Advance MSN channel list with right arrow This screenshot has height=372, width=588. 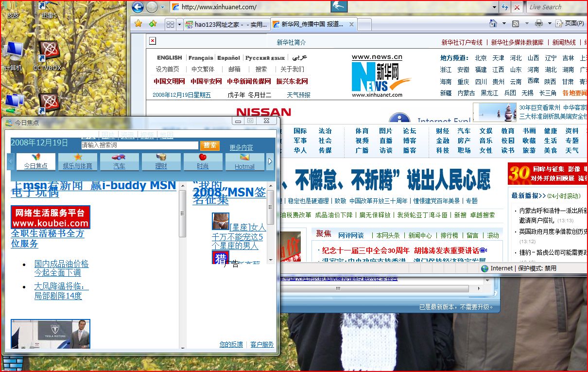coord(270,161)
